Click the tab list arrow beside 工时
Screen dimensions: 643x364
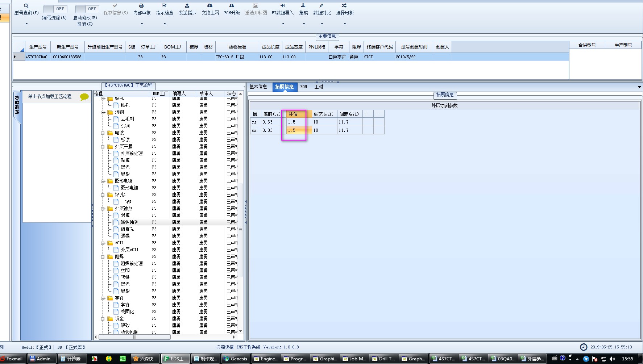pos(639,87)
